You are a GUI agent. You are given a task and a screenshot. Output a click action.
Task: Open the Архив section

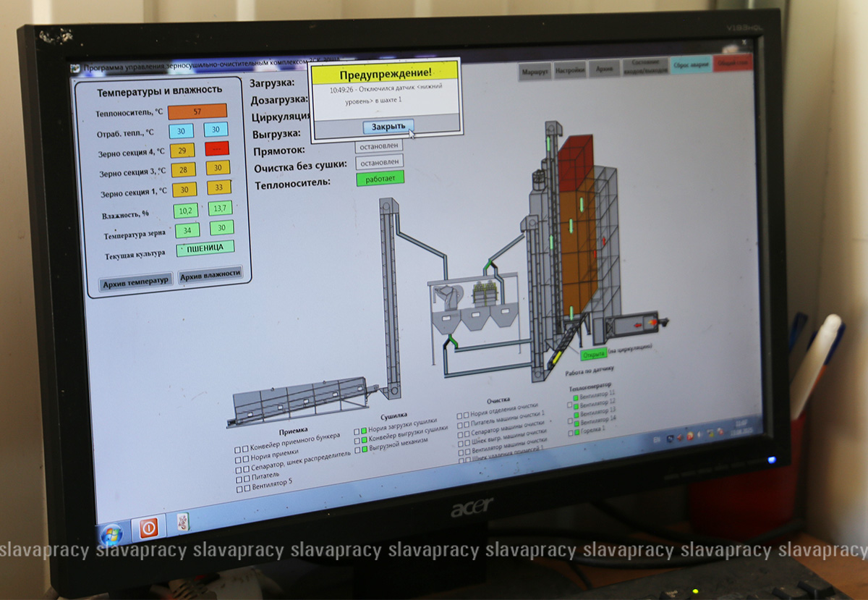coord(604,69)
